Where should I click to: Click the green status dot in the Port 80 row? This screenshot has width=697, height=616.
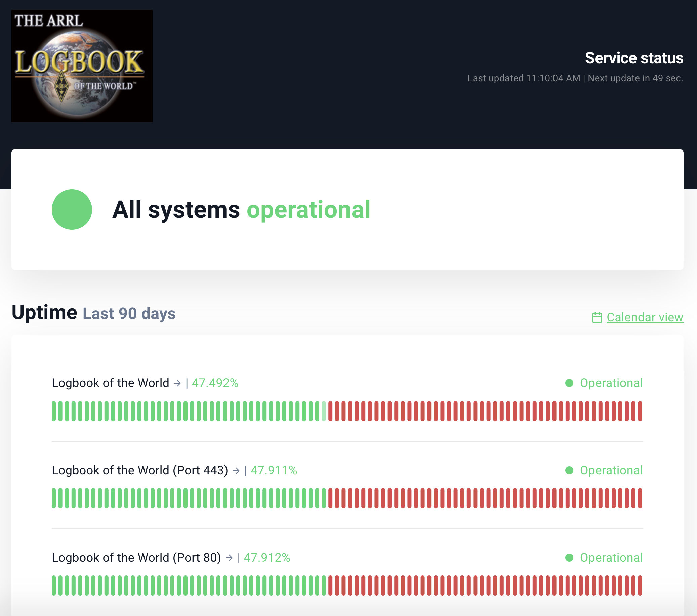(569, 557)
